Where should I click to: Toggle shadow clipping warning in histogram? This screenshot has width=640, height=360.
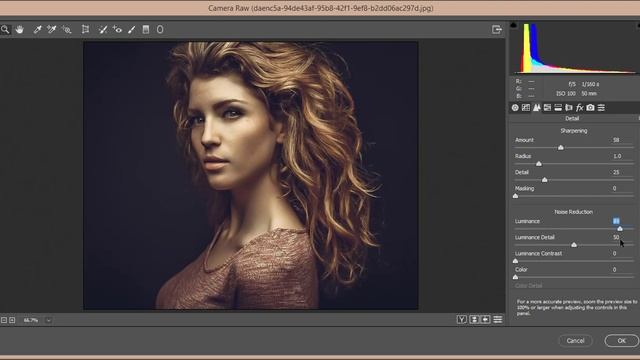(513, 25)
